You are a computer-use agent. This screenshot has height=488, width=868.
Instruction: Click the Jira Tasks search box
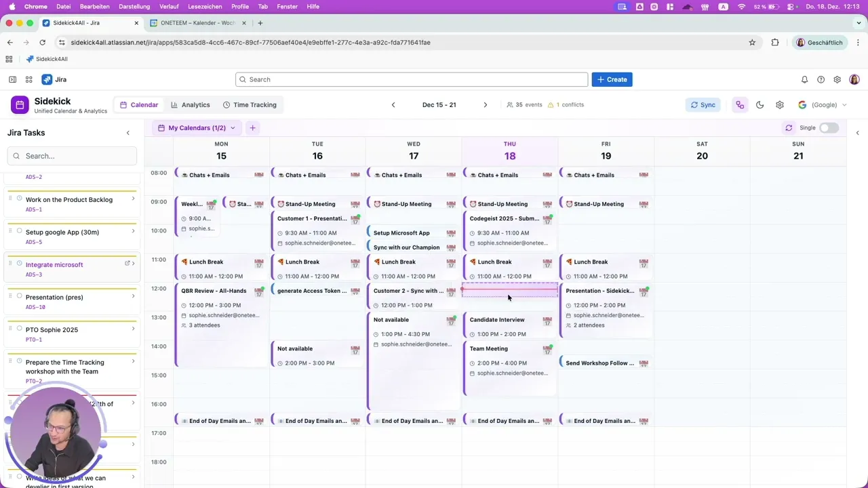tap(72, 156)
